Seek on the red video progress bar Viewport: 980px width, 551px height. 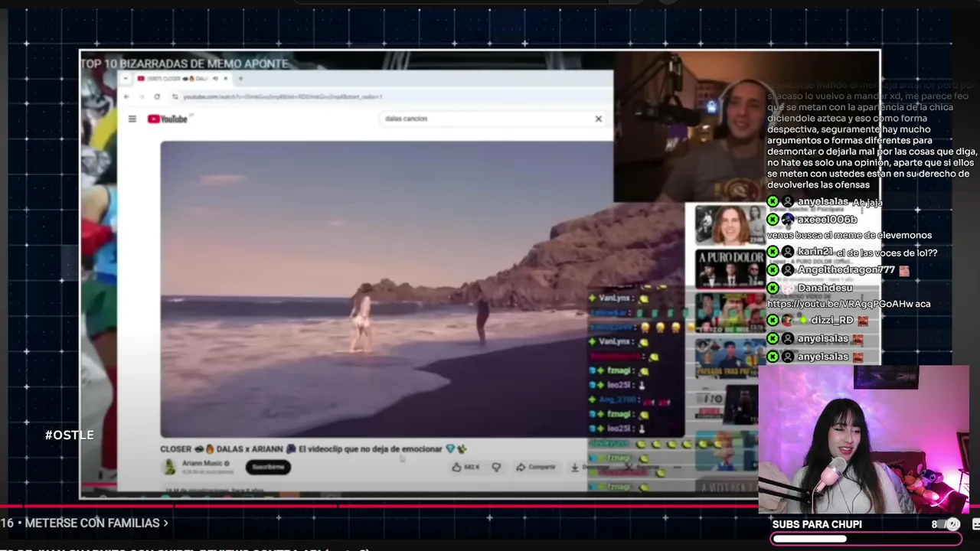click(379, 506)
